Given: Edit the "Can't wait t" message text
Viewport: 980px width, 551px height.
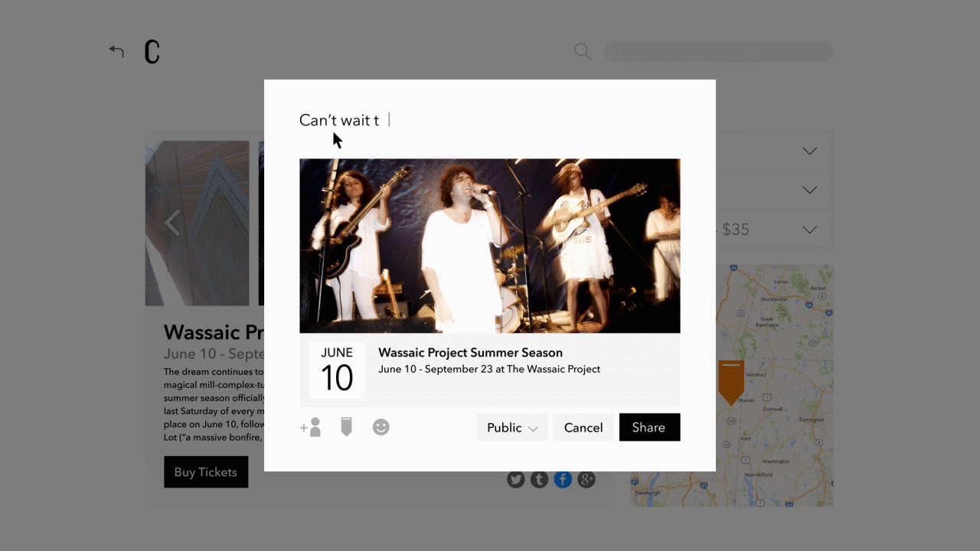Looking at the screenshot, I should [x=339, y=120].
